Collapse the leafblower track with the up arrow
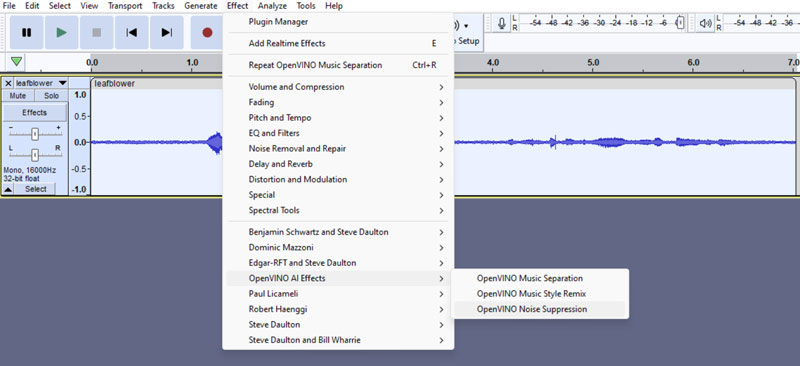 (x=9, y=189)
